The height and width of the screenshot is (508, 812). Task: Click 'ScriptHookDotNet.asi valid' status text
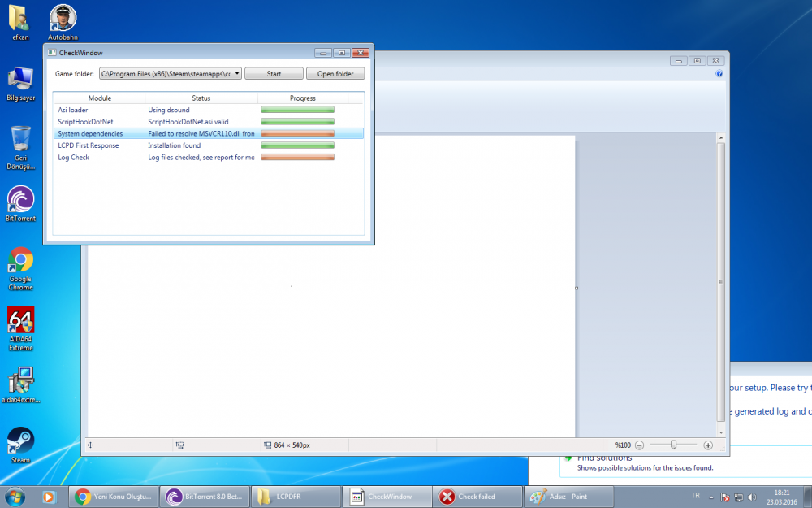[188, 122]
